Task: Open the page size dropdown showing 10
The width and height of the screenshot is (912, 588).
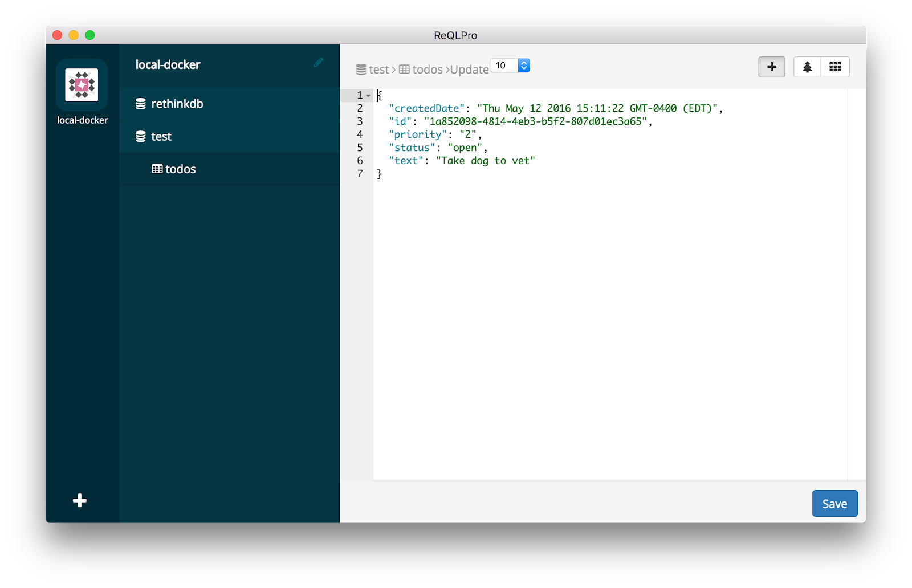Action: tap(510, 66)
